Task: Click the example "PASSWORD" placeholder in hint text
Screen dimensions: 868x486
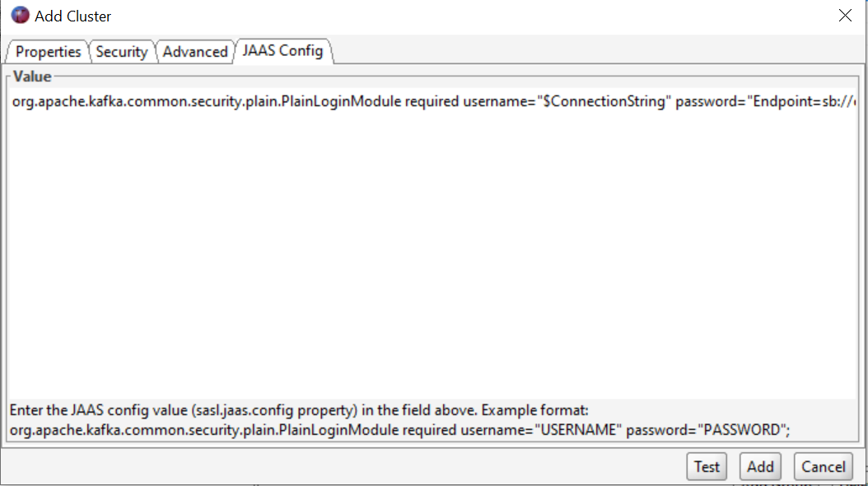Action: click(741, 430)
